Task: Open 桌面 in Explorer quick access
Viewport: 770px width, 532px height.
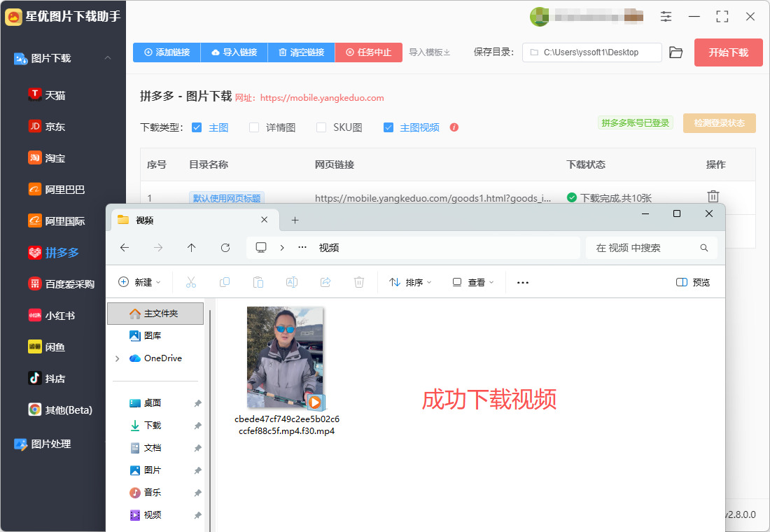Action: pos(146,402)
